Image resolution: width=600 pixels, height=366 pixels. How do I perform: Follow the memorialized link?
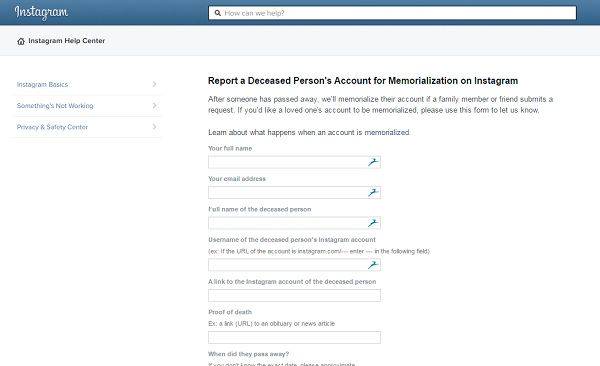coord(387,132)
